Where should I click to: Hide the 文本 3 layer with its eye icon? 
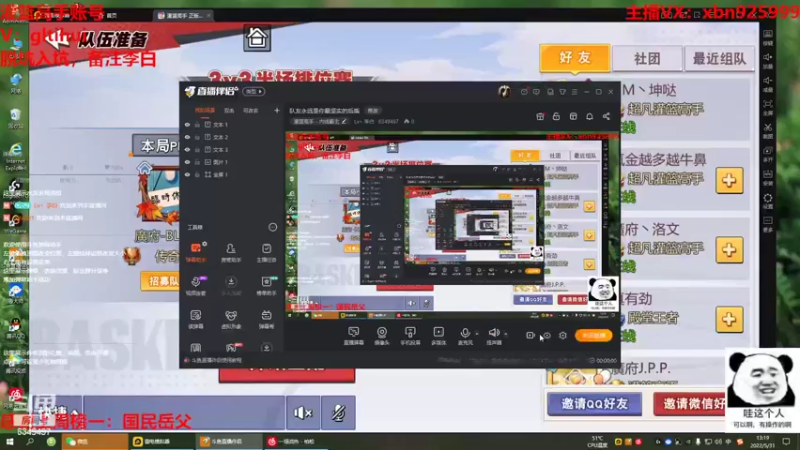187,149
